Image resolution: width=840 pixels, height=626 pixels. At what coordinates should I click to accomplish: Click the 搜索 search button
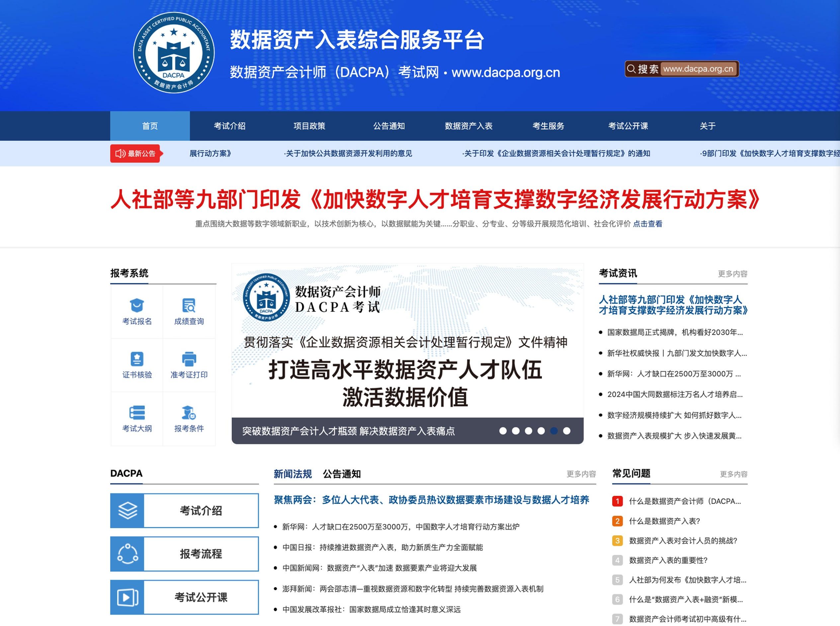coord(643,69)
